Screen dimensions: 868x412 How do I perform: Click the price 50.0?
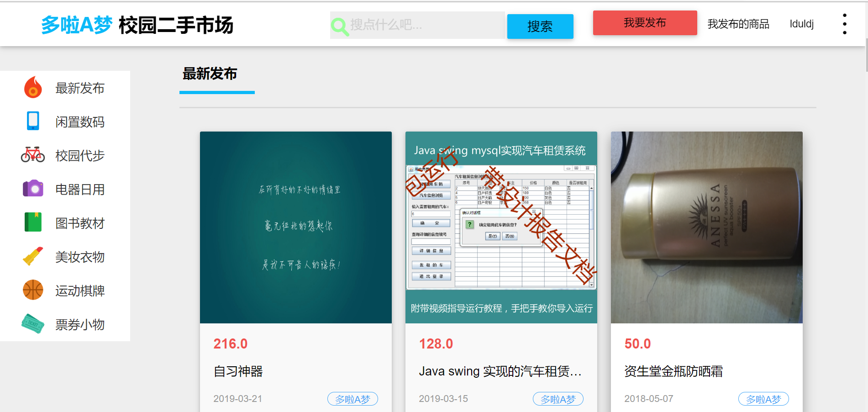(x=637, y=343)
